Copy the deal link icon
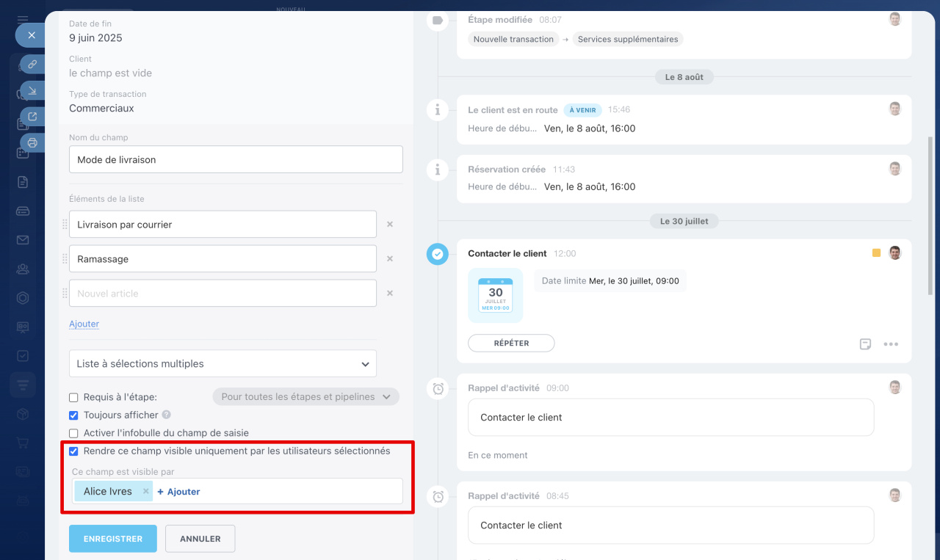This screenshot has width=940, height=560. click(32, 65)
